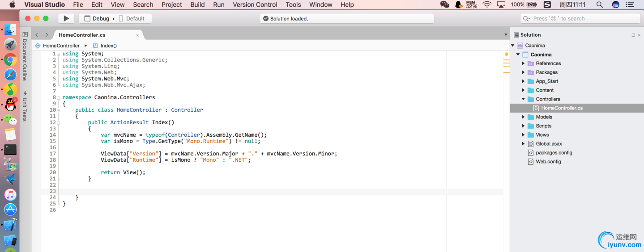Collapse the Caonima solution node
644x252 pixels.
pos(513,46)
